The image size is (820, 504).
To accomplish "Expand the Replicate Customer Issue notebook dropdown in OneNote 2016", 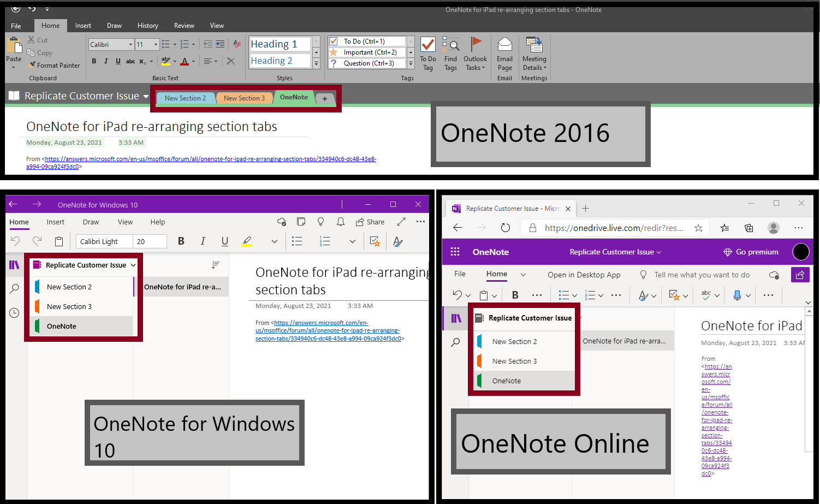I will tap(146, 97).
